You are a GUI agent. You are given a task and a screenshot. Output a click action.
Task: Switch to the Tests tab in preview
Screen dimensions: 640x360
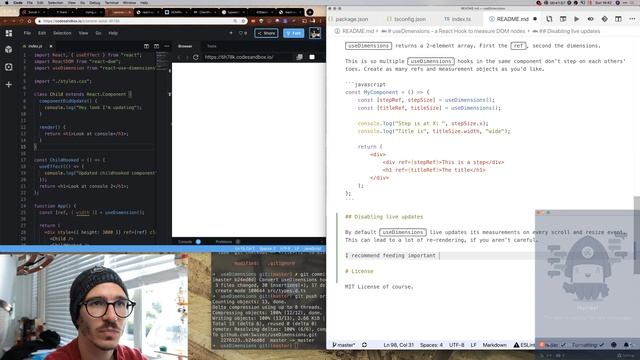coord(211,46)
